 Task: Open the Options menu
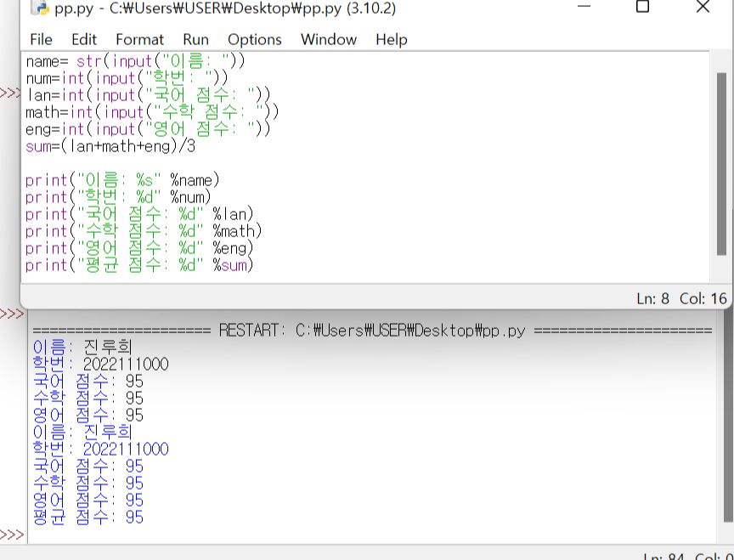pos(254,39)
